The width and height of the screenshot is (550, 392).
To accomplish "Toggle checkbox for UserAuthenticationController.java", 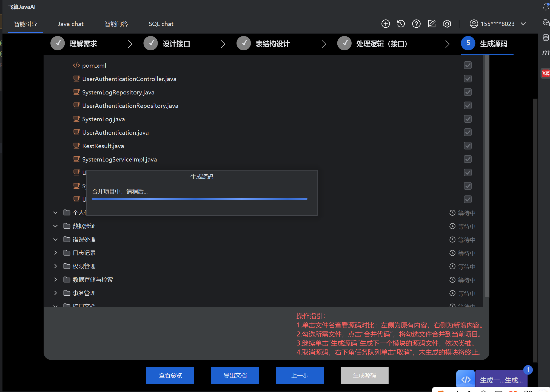I will click(468, 79).
